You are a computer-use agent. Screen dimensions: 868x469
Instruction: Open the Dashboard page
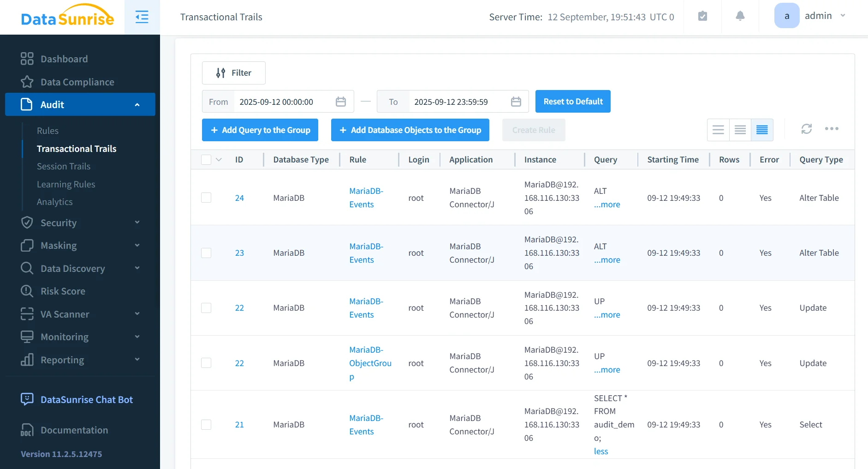[x=64, y=59]
